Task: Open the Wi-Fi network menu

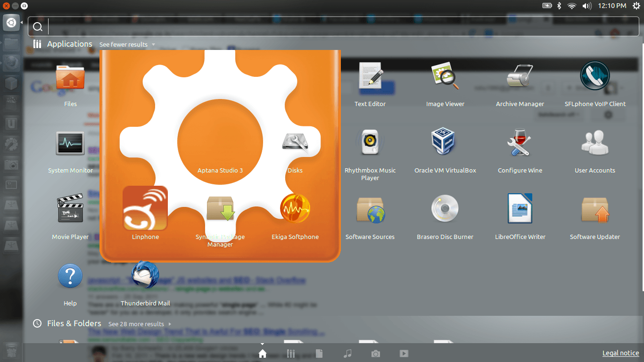Action: coord(572,6)
